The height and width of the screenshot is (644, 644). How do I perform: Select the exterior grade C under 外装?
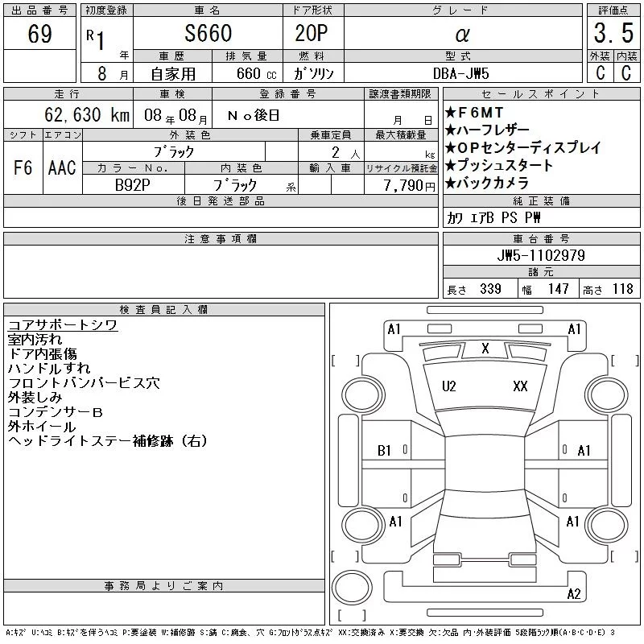[600, 73]
